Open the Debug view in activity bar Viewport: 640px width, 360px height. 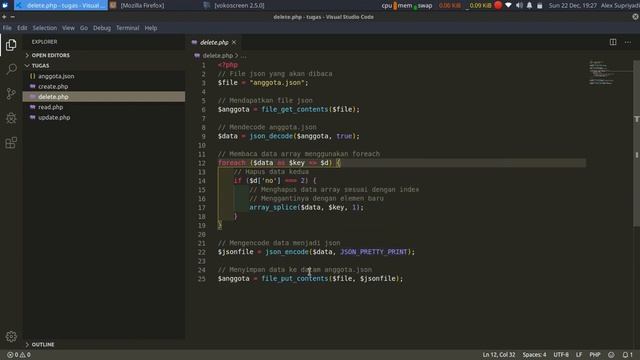point(11,118)
